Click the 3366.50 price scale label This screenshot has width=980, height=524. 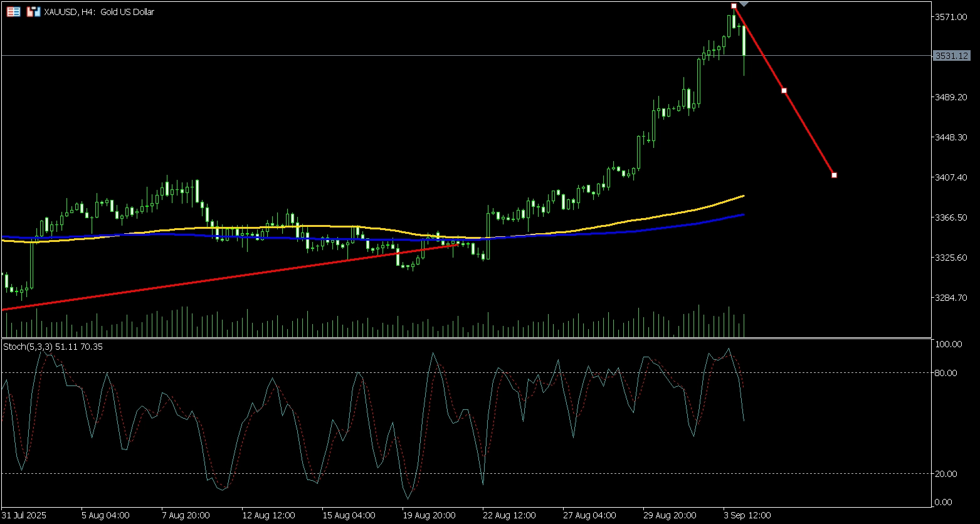pyautogui.click(x=951, y=217)
